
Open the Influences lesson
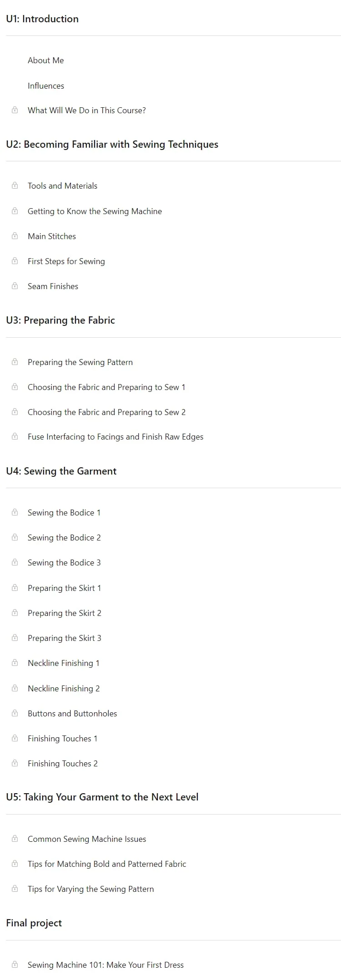45,85
